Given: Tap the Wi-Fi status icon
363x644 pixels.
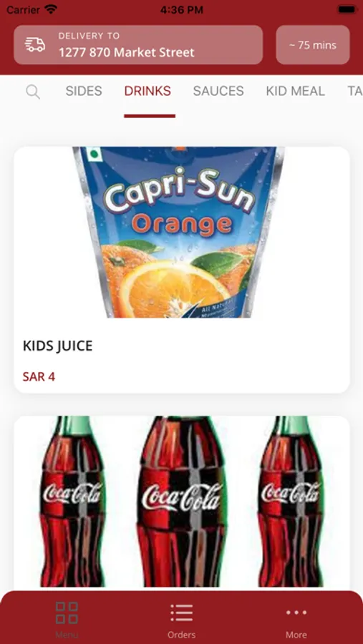Looking at the screenshot, I should [x=51, y=9].
